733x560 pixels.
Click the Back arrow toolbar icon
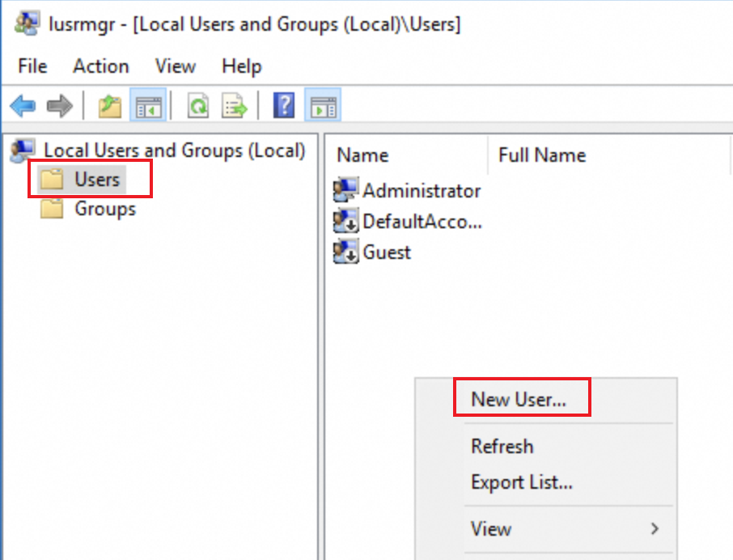tap(23, 106)
